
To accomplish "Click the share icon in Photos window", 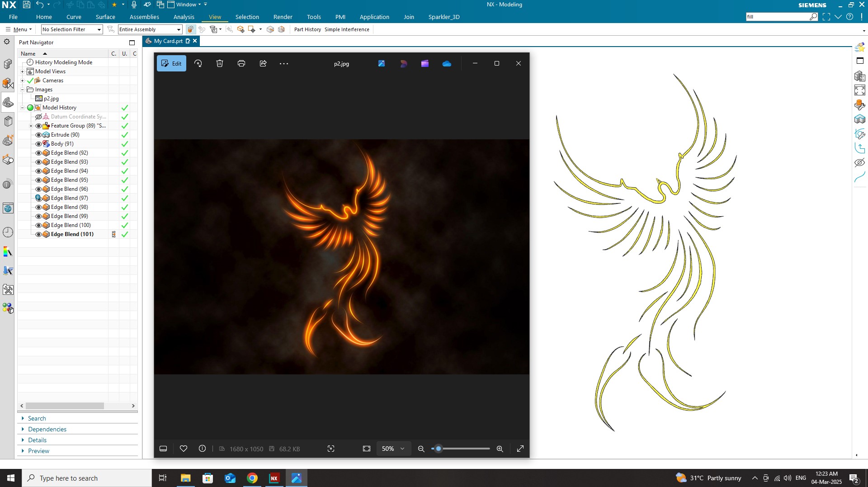I will click(263, 63).
